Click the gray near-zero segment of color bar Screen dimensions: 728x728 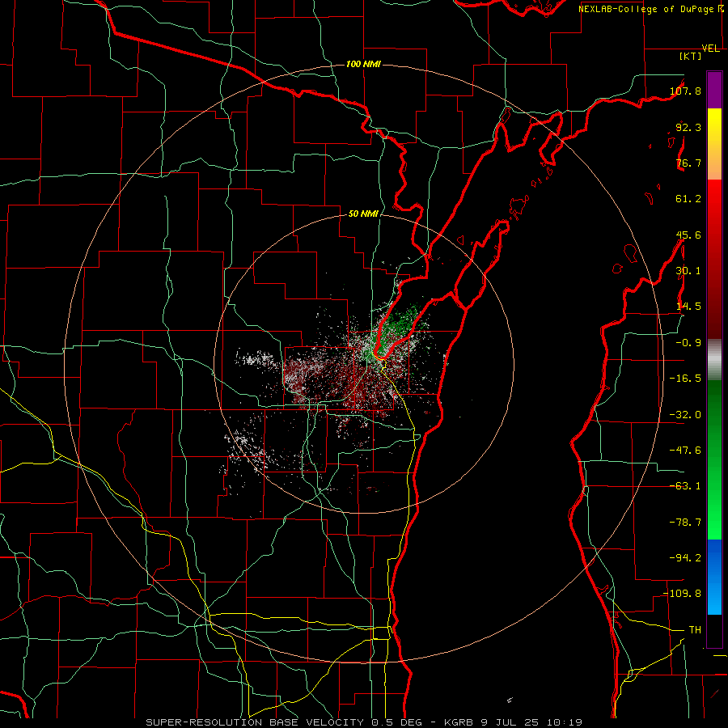[714, 360]
